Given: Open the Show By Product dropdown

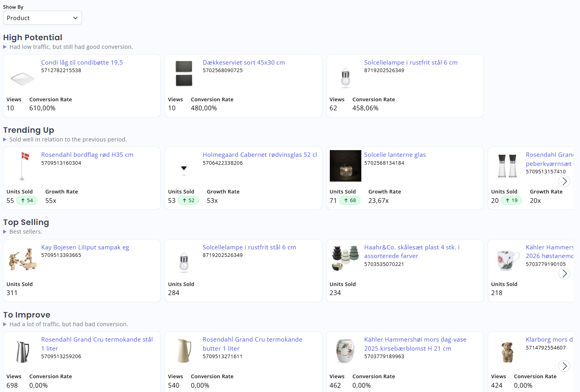Looking at the screenshot, I should point(42,18).
